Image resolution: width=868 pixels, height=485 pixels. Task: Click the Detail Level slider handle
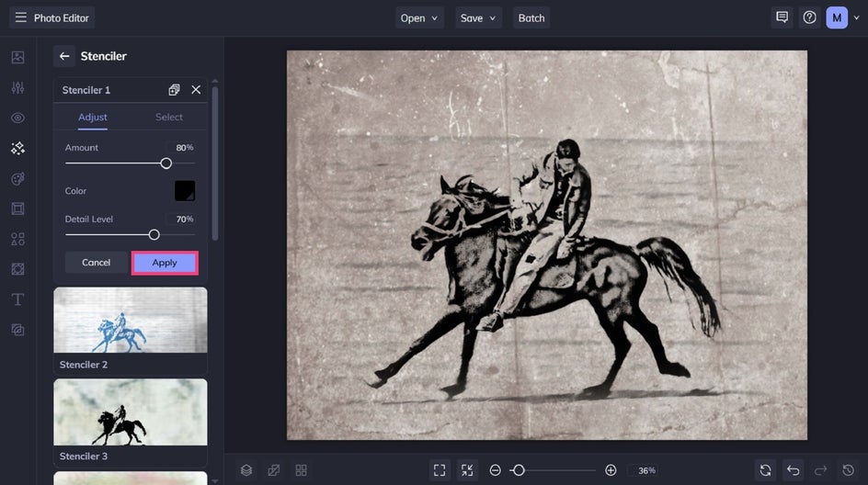click(154, 234)
